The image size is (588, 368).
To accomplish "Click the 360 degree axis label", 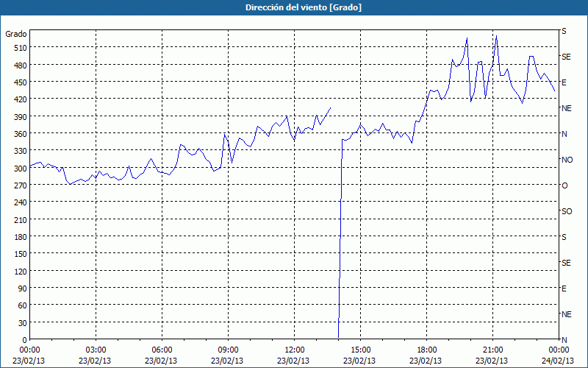I will [x=21, y=134].
